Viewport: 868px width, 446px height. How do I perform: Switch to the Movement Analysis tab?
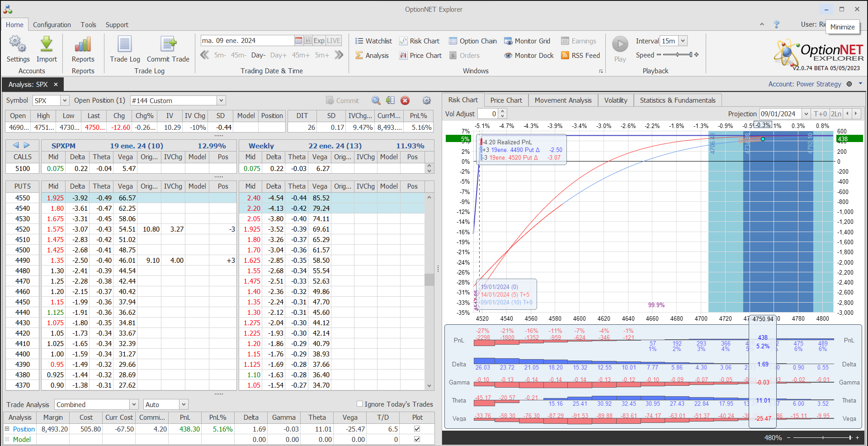(x=563, y=100)
